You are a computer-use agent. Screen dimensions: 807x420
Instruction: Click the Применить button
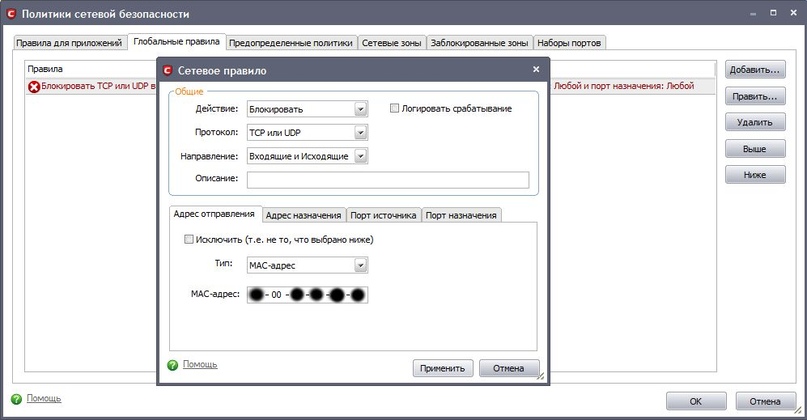pos(443,368)
